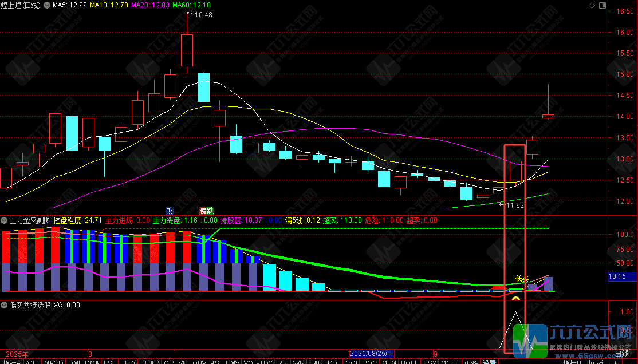The width and height of the screenshot is (638, 364).
Task: Select the MACD indicator tab
Action: (53, 362)
